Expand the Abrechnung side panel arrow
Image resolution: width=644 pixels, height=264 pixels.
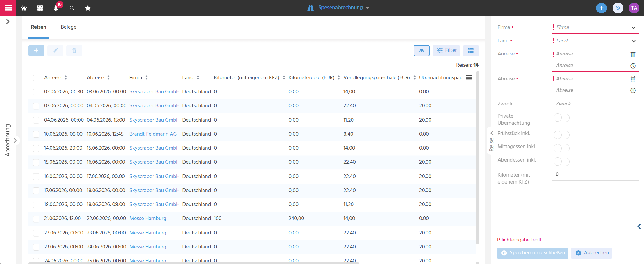pyautogui.click(x=15, y=141)
